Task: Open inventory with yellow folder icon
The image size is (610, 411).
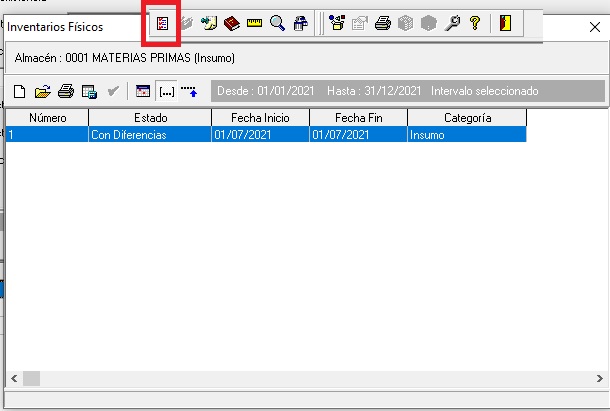Action: [x=43, y=91]
